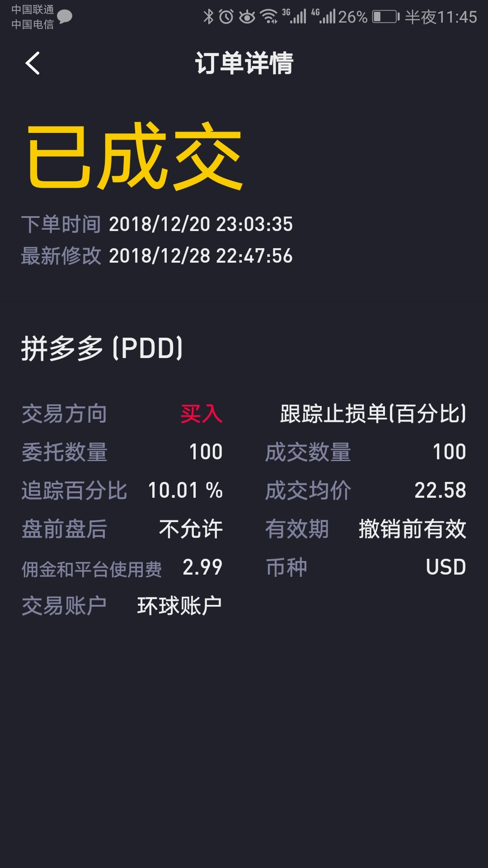
Task: Tap the Bluetooth status icon
Action: coord(208,17)
